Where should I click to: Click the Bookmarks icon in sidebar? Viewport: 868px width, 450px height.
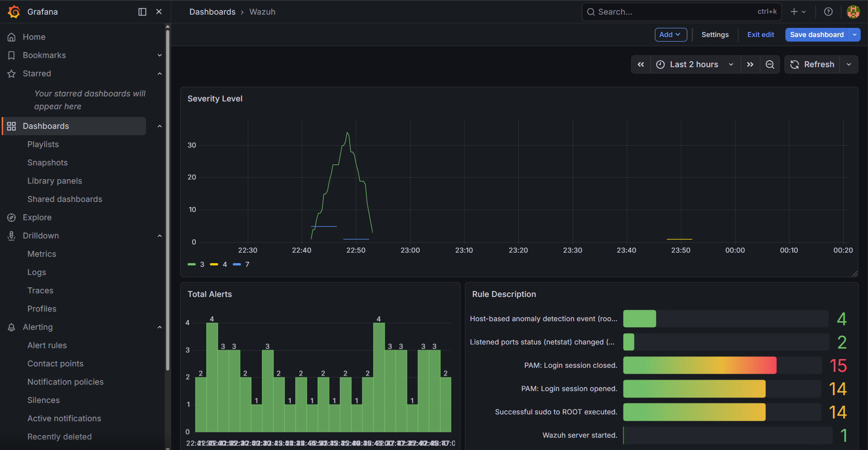[11, 55]
